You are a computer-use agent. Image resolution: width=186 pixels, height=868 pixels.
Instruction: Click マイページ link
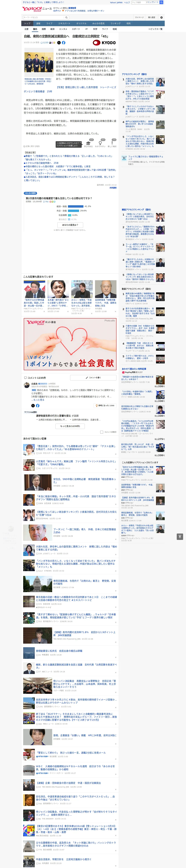click(139, 17)
